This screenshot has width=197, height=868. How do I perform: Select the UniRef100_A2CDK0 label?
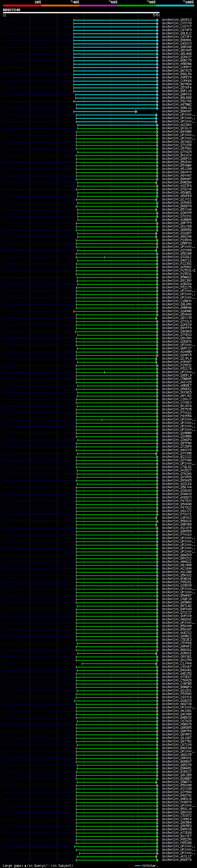pos(176,125)
